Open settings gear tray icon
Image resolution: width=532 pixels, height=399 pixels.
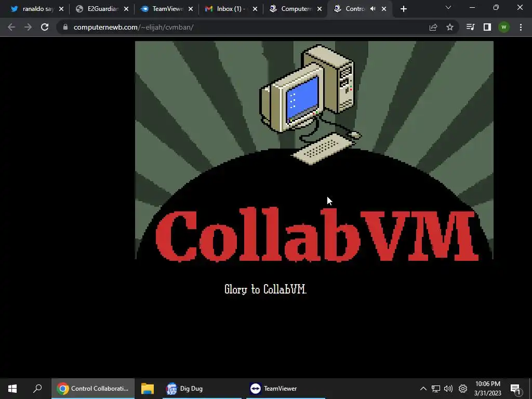pyautogui.click(x=463, y=389)
